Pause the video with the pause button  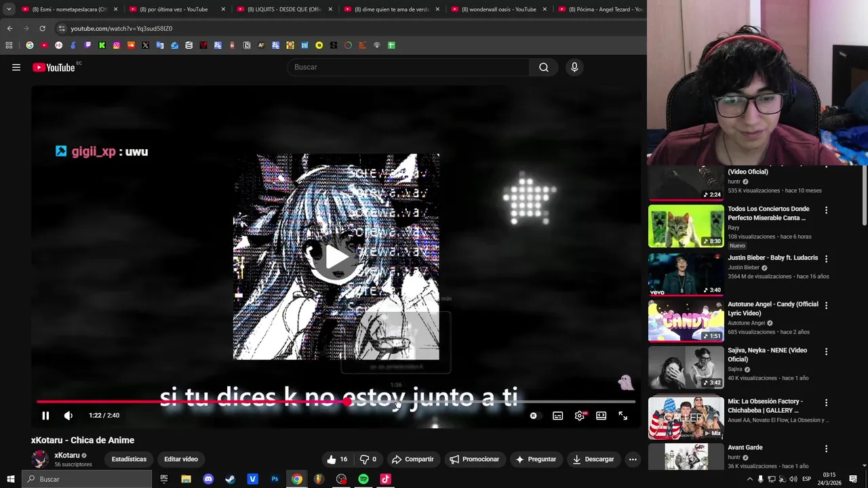pyautogui.click(x=45, y=415)
